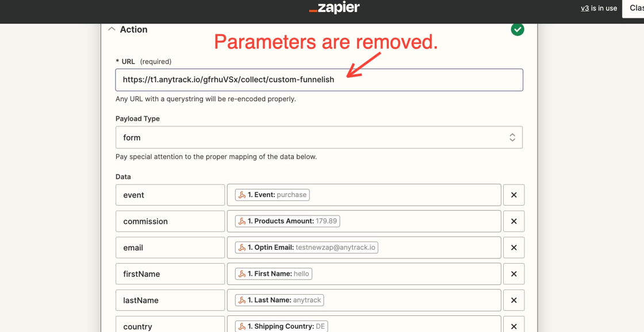
Task: Click the Action section title
Action: 133,29
